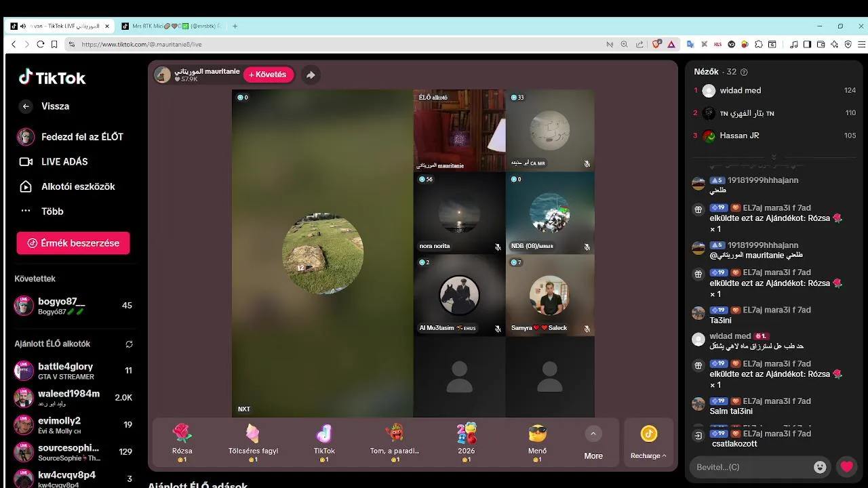Viewport: 868px width, 488px height.
Task: Click the Brave Rewards triangle icon
Action: pyautogui.click(x=671, y=44)
